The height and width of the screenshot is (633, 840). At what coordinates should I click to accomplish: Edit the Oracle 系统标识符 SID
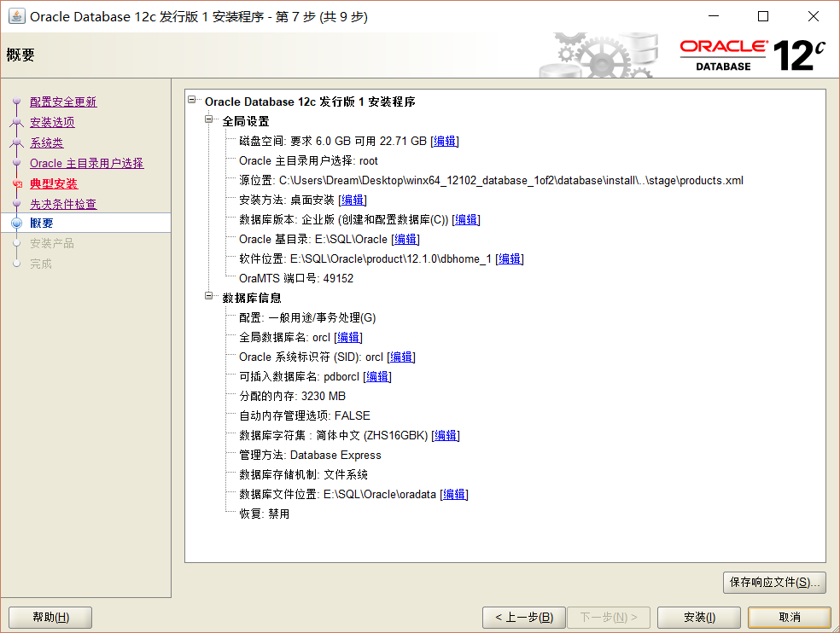click(401, 357)
